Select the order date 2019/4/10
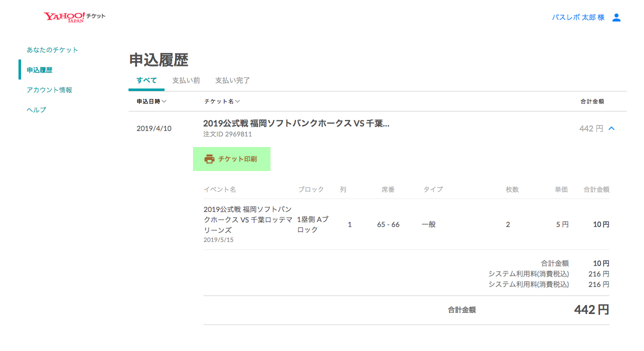The image size is (644, 351). pos(154,128)
